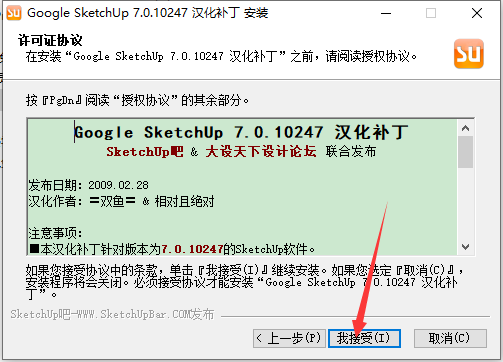Click the '汉化作者: =双鱼= & 相对且绝对' line
503x362 pixels.
coord(121,201)
